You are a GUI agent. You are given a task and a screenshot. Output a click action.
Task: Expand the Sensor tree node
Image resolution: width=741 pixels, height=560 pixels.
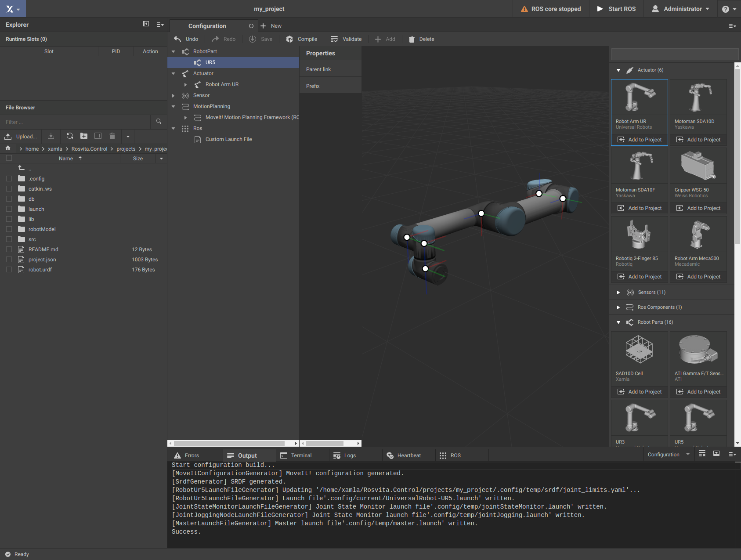(174, 95)
